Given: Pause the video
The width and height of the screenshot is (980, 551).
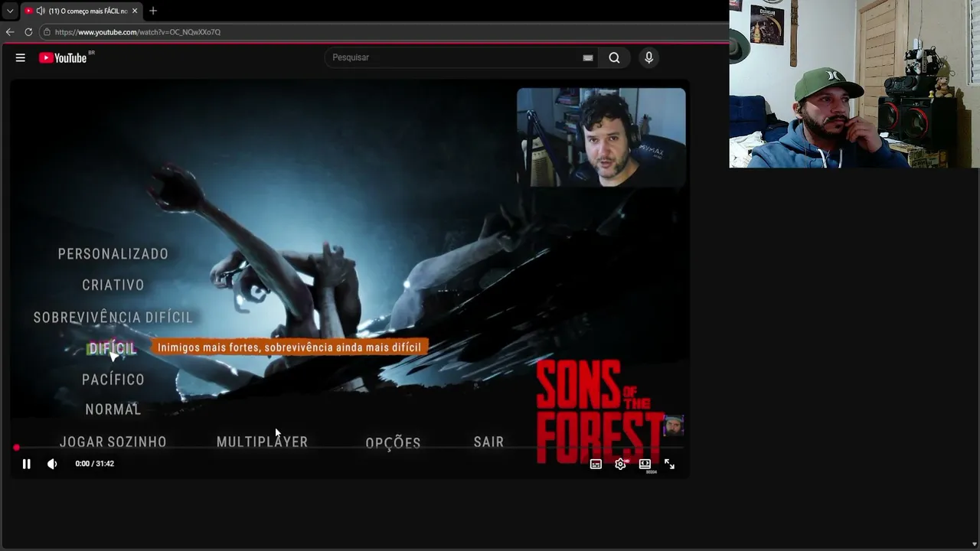Looking at the screenshot, I should (x=26, y=464).
